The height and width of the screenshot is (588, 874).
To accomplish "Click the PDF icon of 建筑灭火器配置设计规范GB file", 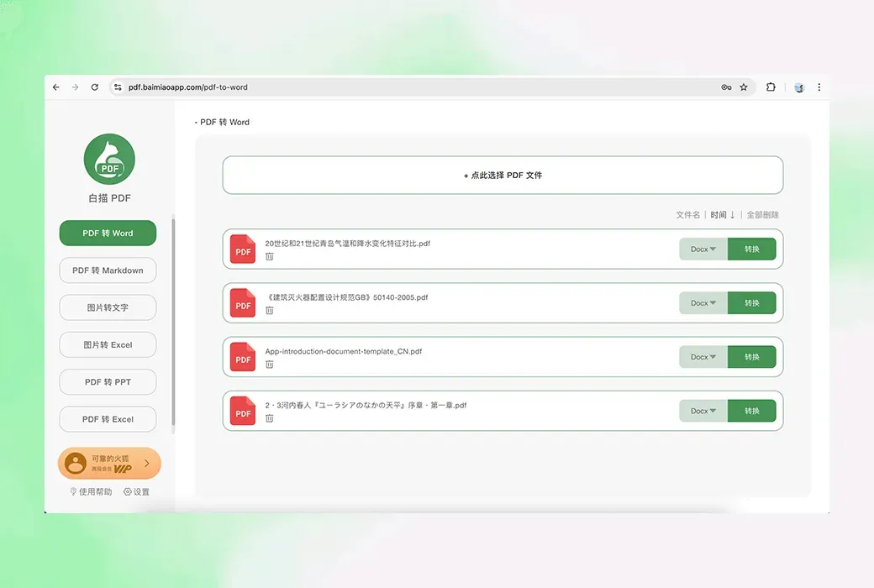I will pyautogui.click(x=243, y=303).
